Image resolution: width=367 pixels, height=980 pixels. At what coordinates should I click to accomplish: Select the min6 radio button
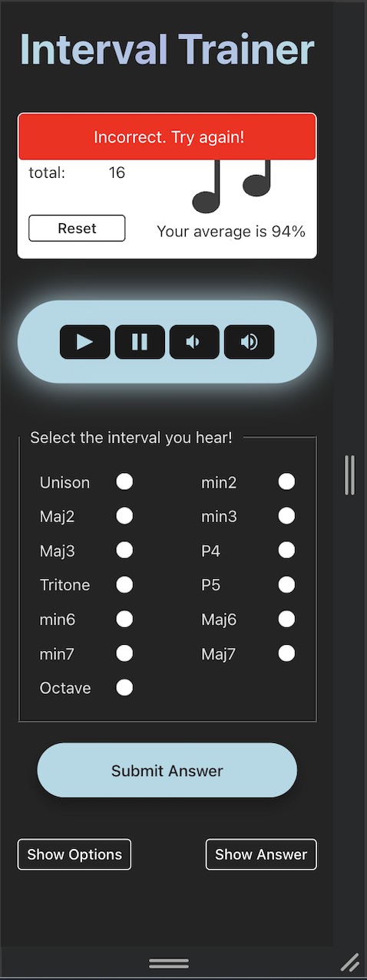(124, 619)
